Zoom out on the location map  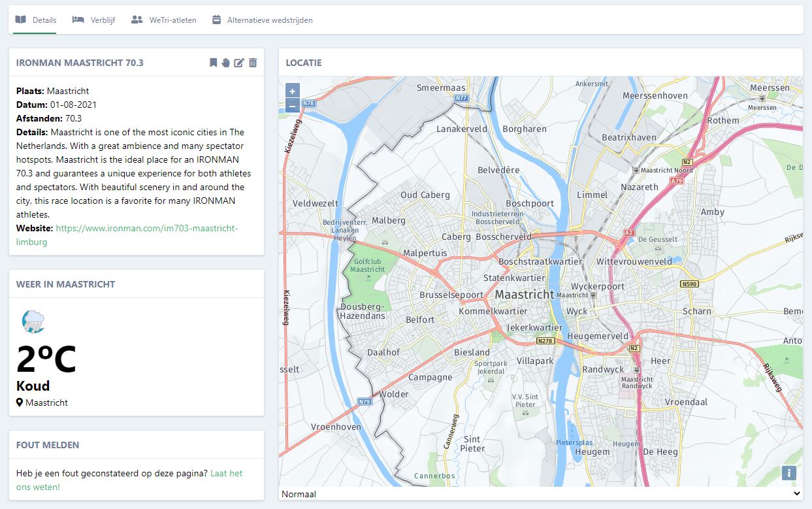[293, 105]
